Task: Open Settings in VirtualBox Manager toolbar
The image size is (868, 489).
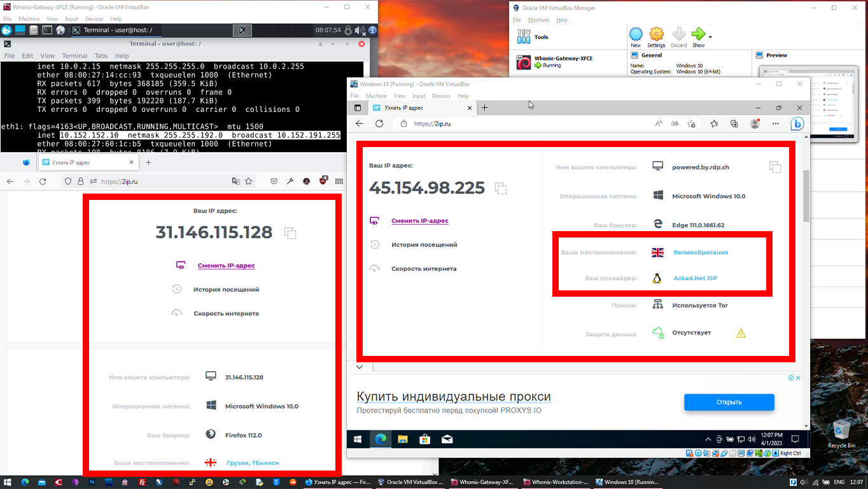Action: coord(656,38)
